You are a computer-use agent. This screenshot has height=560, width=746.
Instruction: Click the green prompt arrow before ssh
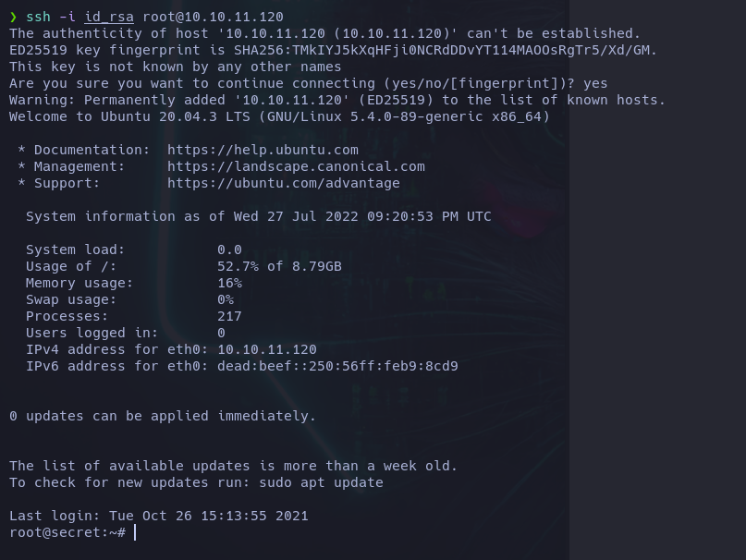tap(13, 17)
